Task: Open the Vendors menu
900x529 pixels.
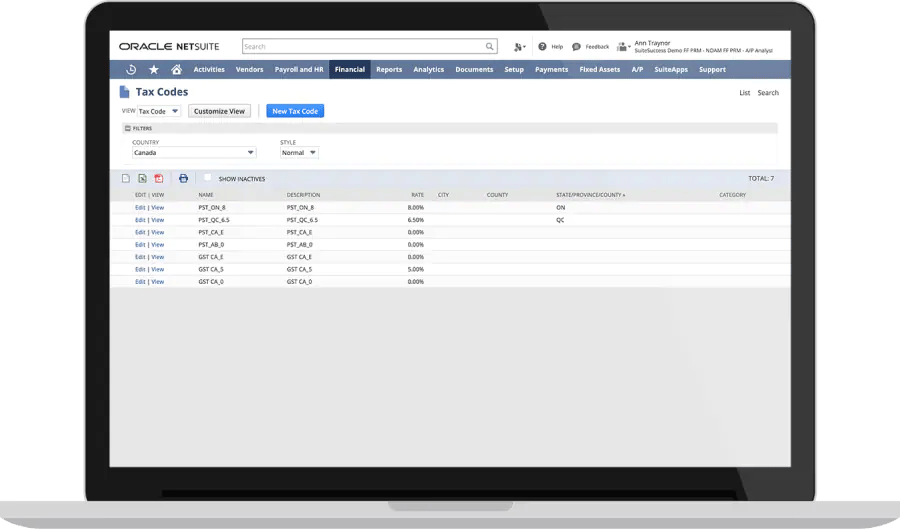Action: (x=250, y=69)
